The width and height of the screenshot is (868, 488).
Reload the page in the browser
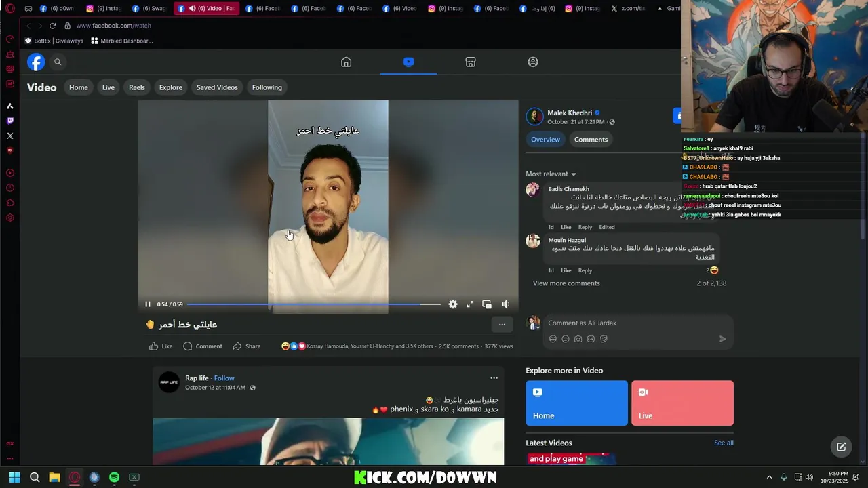pyautogui.click(x=52, y=26)
